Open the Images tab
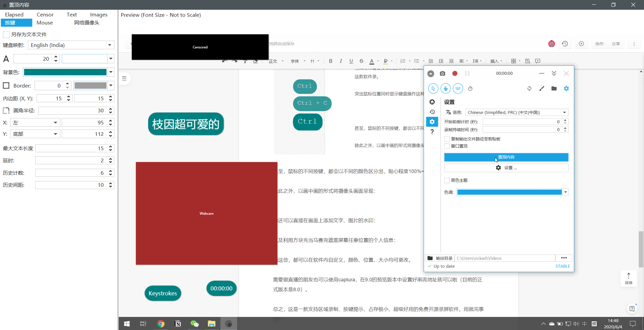Screen dimensions: 644x330 [98, 14]
